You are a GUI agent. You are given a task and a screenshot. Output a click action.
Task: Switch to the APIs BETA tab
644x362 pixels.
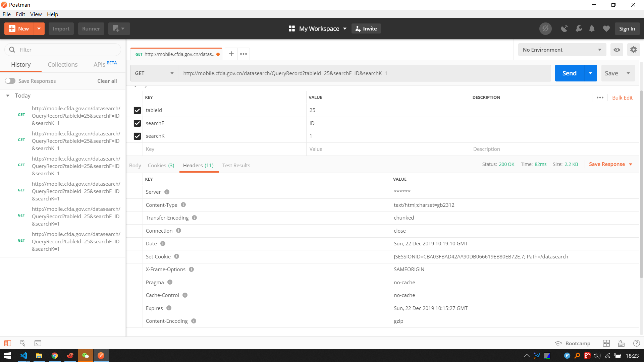tap(105, 64)
